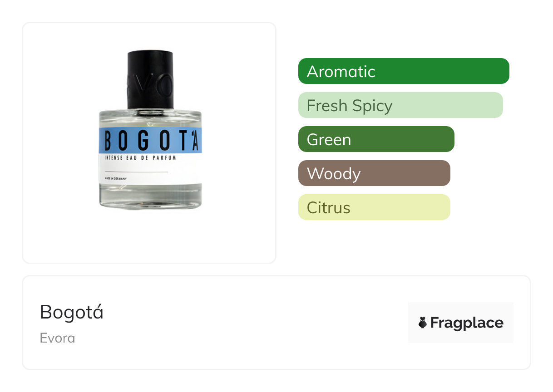Image resolution: width=553 pixels, height=392 pixels.
Task: Open the Bogotá fragrance title
Action: [x=72, y=312]
